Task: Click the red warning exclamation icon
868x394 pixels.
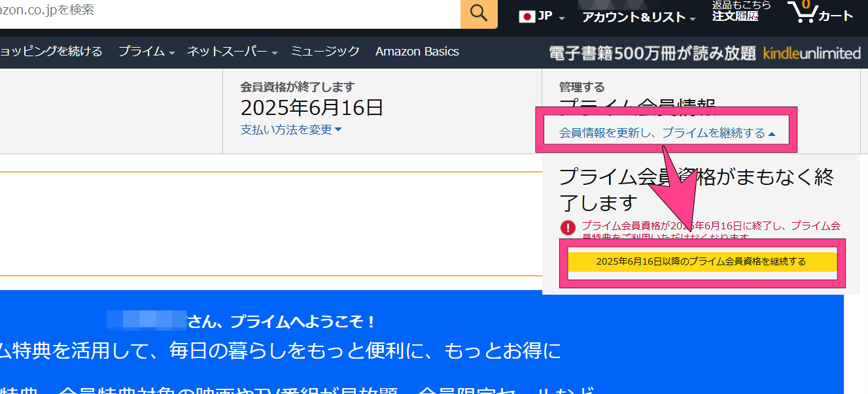Action: click(x=568, y=227)
